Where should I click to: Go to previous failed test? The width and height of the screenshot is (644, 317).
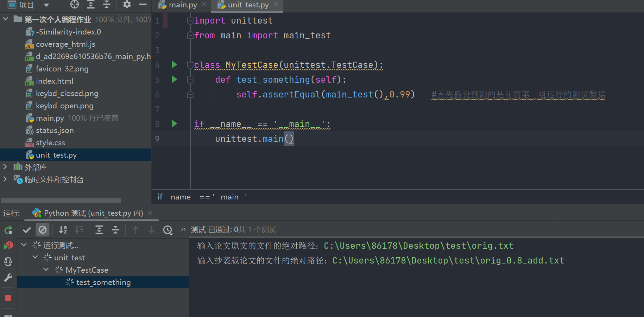(x=135, y=230)
